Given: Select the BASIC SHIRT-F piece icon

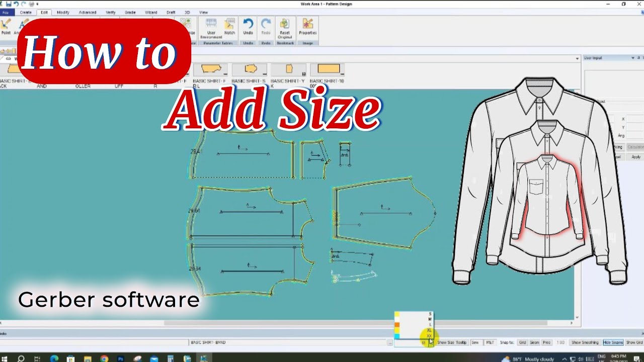Looking at the screenshot, I should click(211, 69).
